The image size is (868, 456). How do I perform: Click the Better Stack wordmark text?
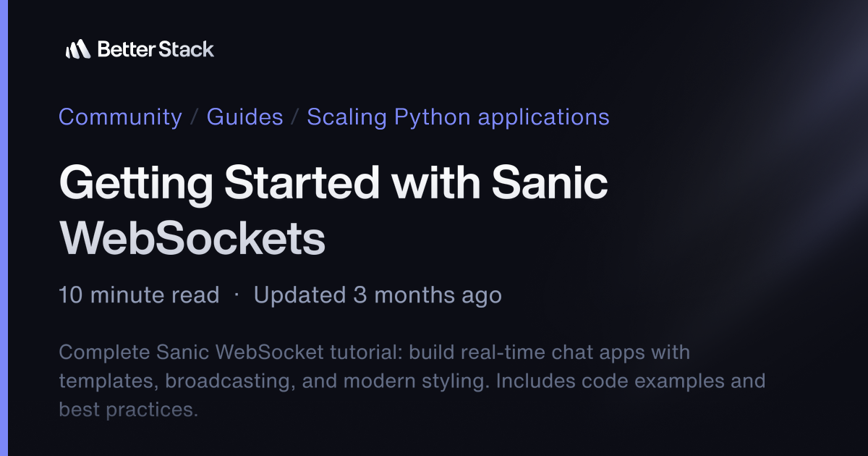tap(156, 49)
